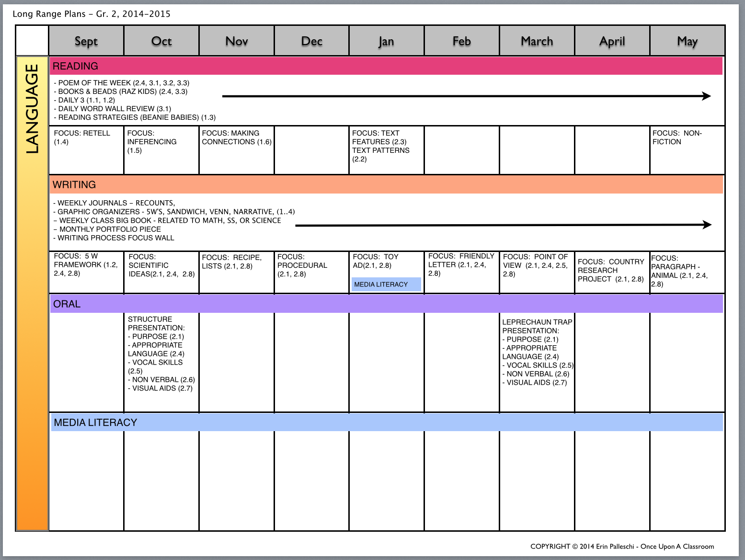Click the reading arrow's arrowhead
This screenshot has height=560, width=745.
pos(707,96)
